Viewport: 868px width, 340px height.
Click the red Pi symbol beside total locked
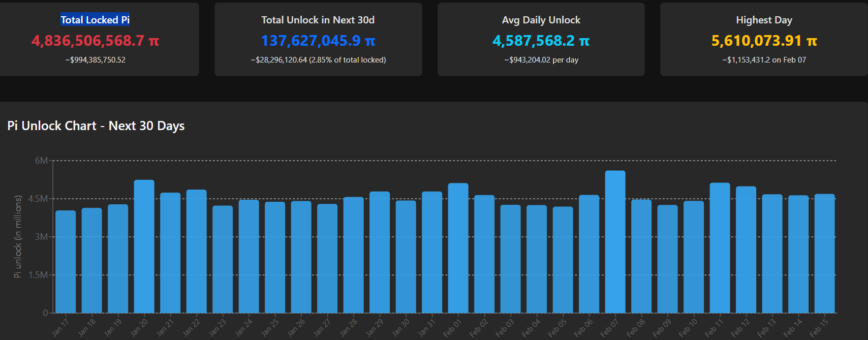[153, 41]
